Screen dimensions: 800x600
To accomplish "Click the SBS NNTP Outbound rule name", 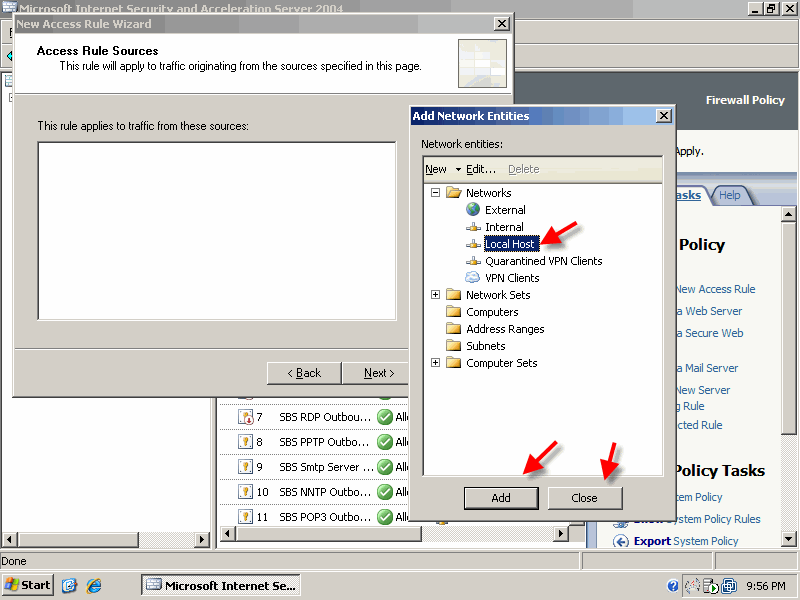I will [x=325, y=492].
